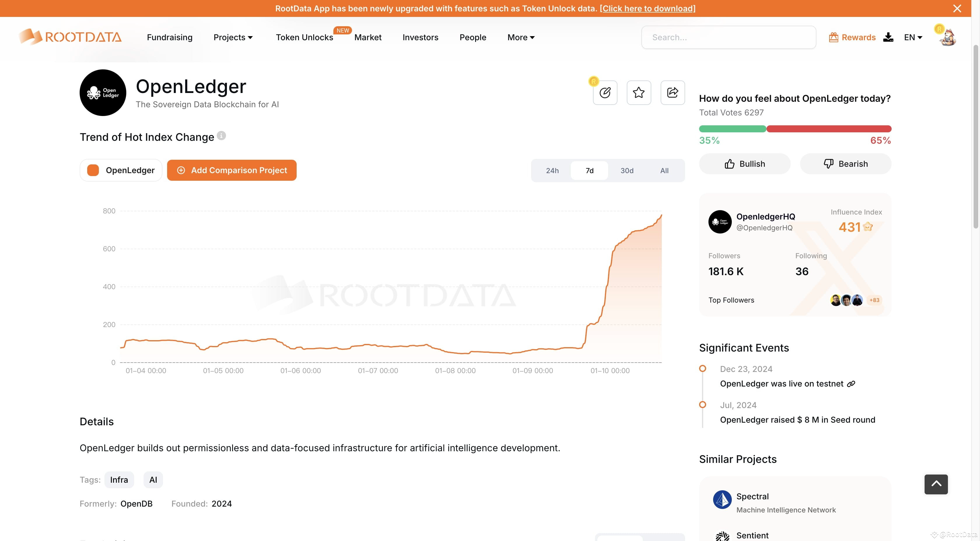Screen dimensions: 980x541
Task: Click the RootData logo
Action: 70,36
